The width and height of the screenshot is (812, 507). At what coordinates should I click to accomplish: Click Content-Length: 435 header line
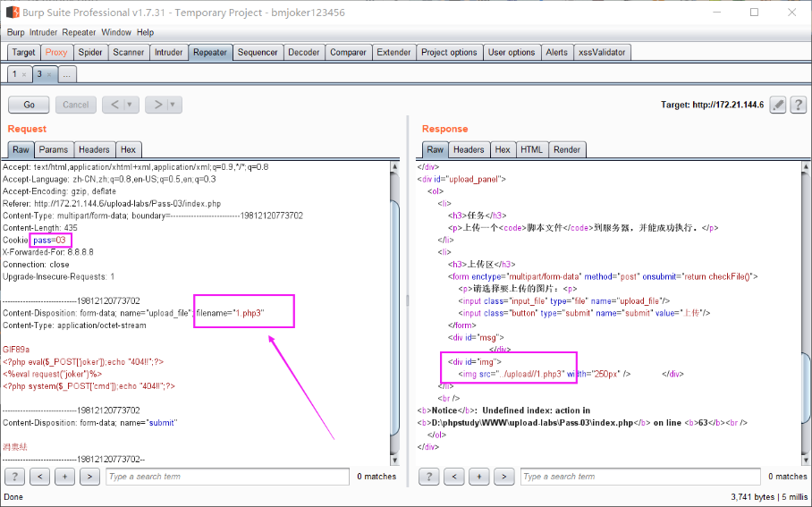pyautogui.click(x=40, y=228)
